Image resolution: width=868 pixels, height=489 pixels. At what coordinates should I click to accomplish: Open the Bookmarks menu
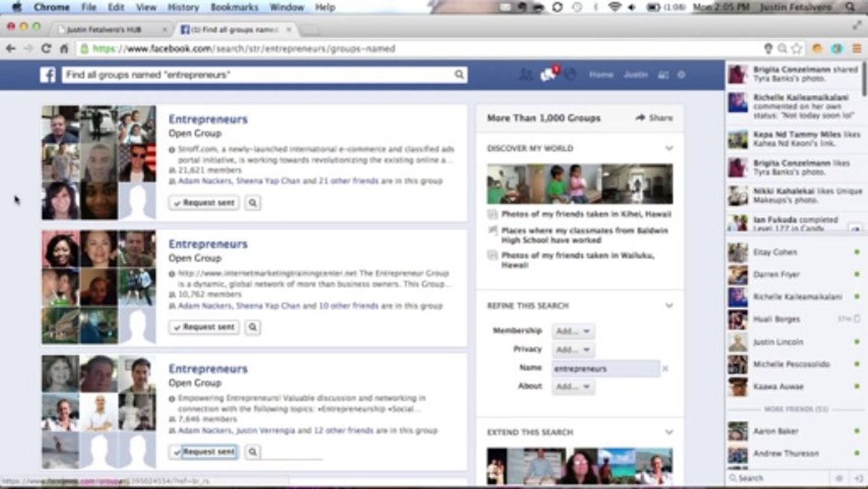pos(235,7)
